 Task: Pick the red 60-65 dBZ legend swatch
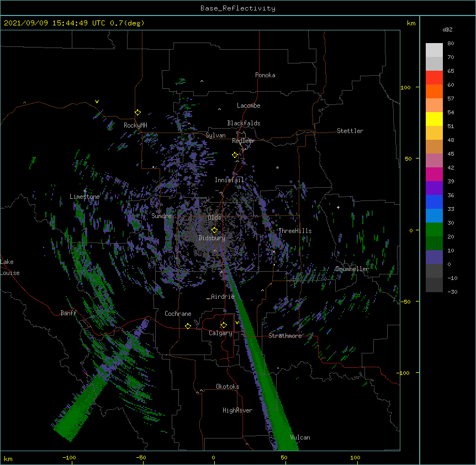point(434,78)
